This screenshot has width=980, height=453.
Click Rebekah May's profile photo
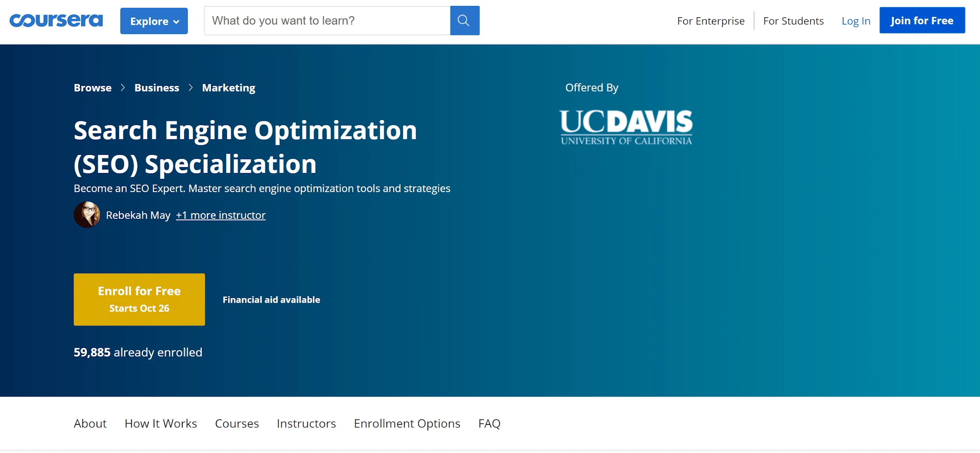(87, 215)
